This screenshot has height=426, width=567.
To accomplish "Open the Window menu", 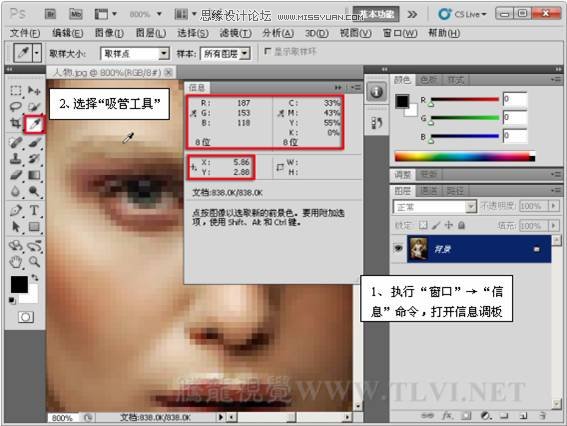I will (400, 33).
